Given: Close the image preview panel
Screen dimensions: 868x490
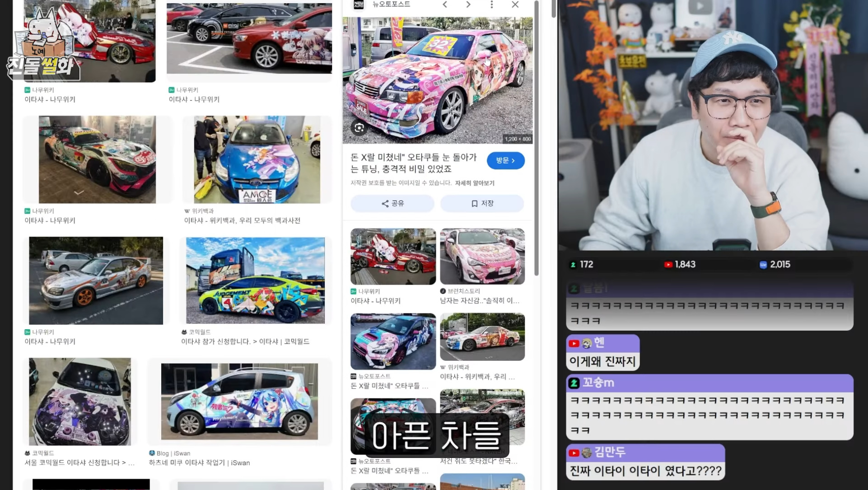Looking at the screenshot, I should [515, 5].
